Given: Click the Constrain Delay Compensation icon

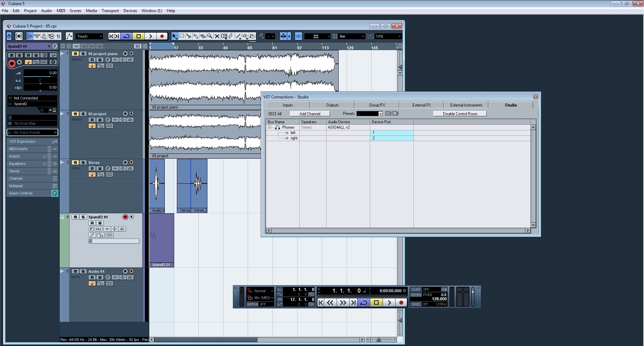Looking at the screenshot, I should click(x=19, y=36).
